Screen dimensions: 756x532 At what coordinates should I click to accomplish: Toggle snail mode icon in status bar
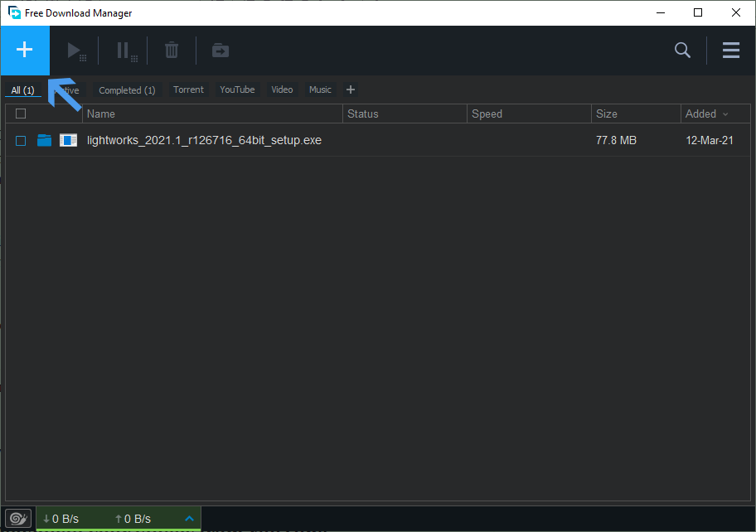tap(18, 519)
